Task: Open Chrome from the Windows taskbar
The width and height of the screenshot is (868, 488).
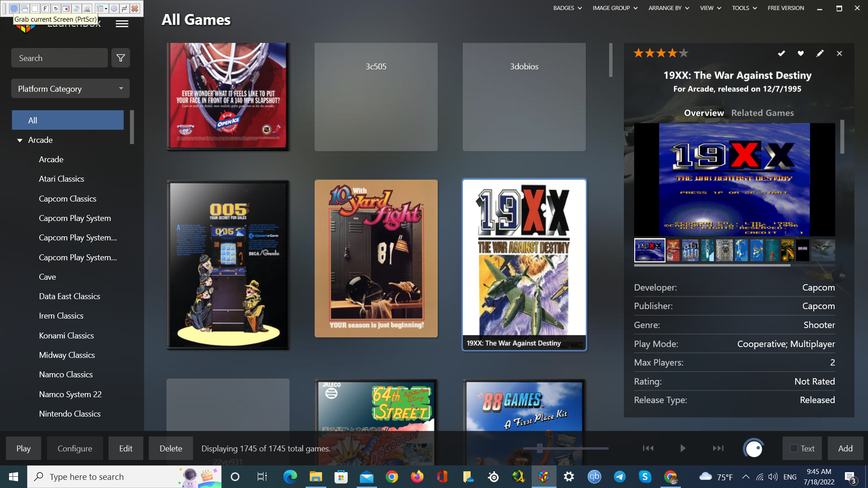Action: click(x=392, y=477)
